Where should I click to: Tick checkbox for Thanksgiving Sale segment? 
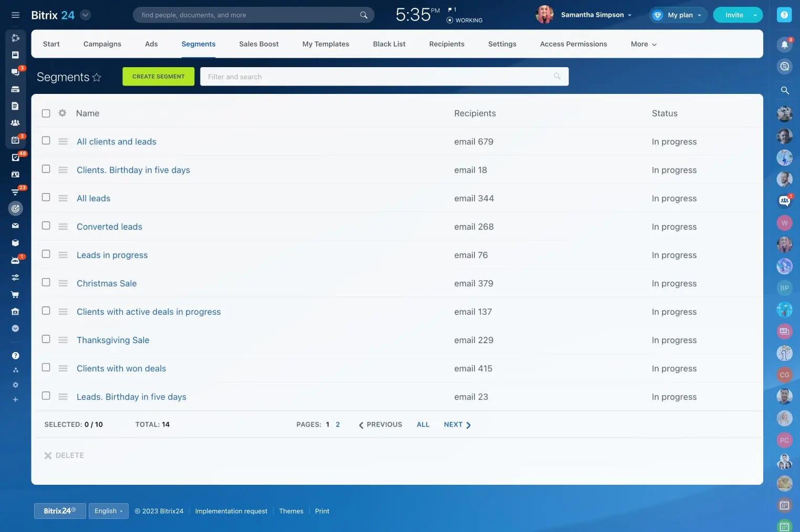point(46,339)
